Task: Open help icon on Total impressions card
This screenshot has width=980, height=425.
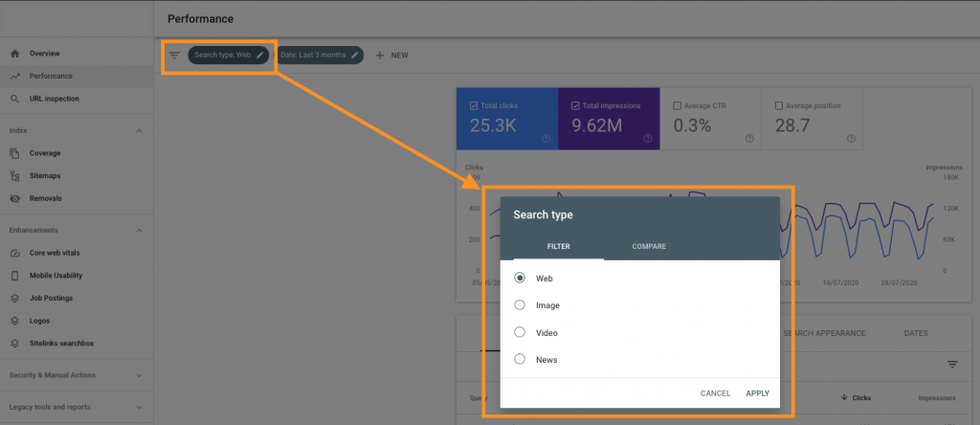Action: 648,139
